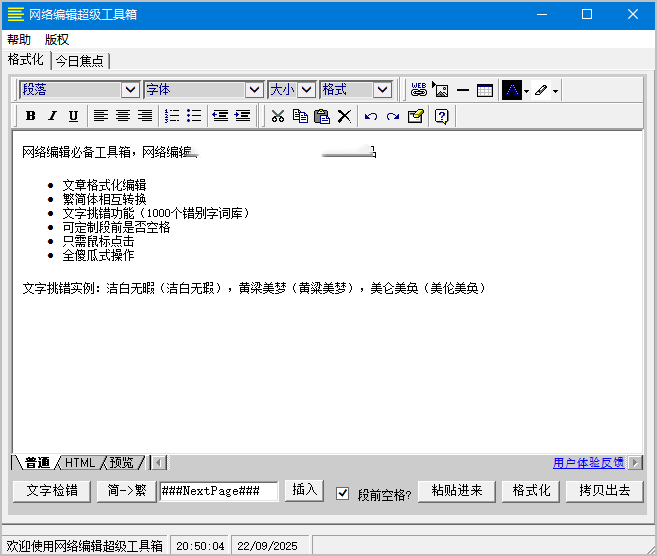Insert an image into the document
657x556 pixels.
point(440,90)
